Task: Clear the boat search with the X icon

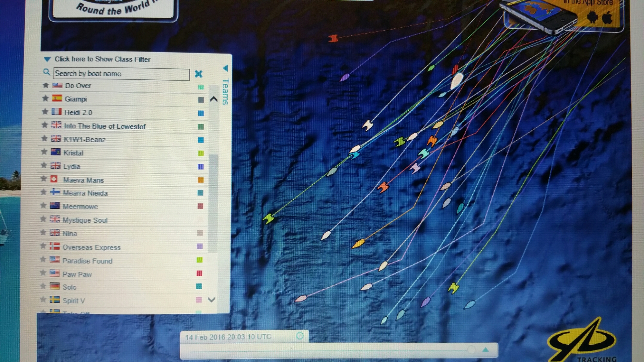Action: [x=198, y=74]
